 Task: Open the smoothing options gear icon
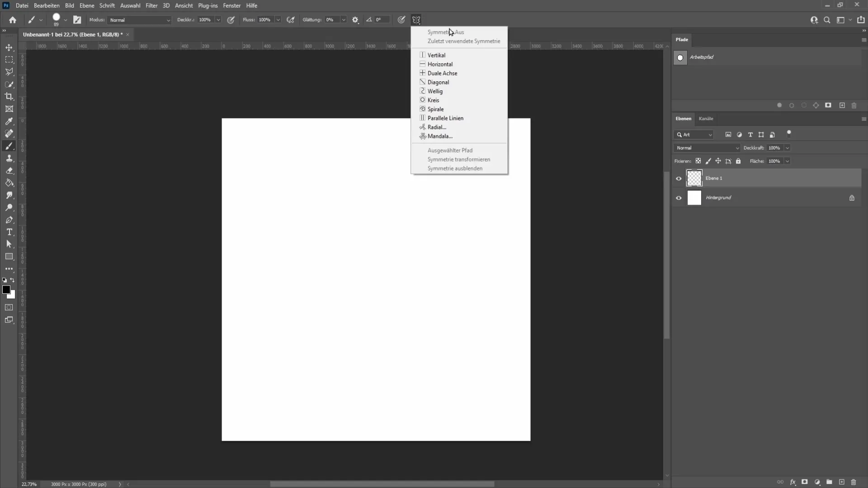[x=355, y=20]
